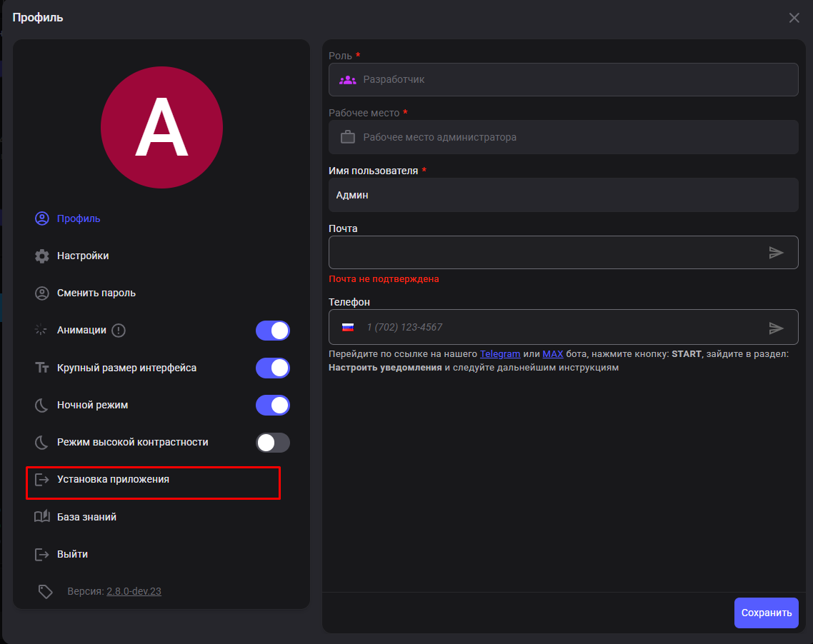Disable the Анимации toggle

[273, 331]
